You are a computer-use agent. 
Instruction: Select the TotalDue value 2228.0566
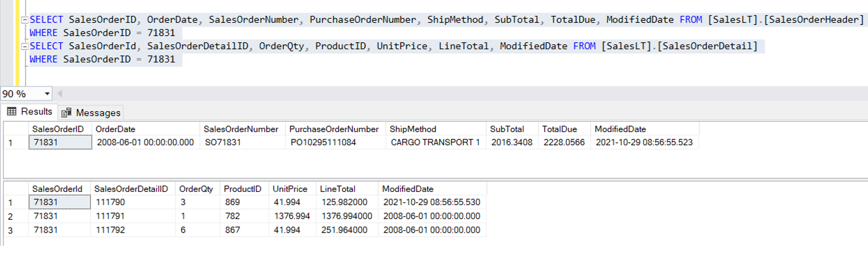[x=564, y=142]
